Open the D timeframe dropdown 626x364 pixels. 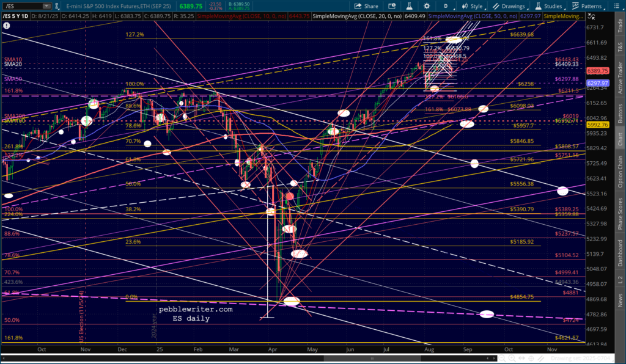[x=447, y=6]
